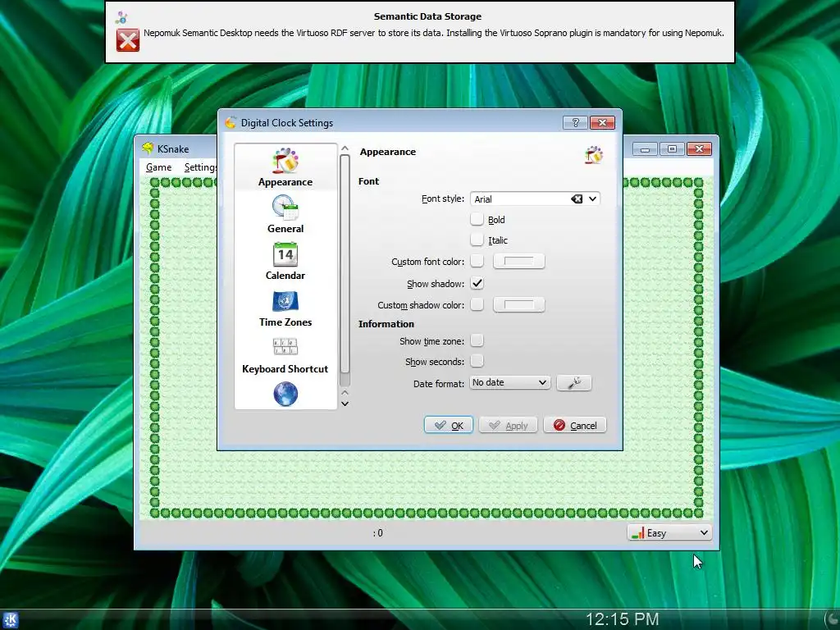Confirm with the OK button
Viewport: 840px width, 630px height.
click(x=449, y=426)
